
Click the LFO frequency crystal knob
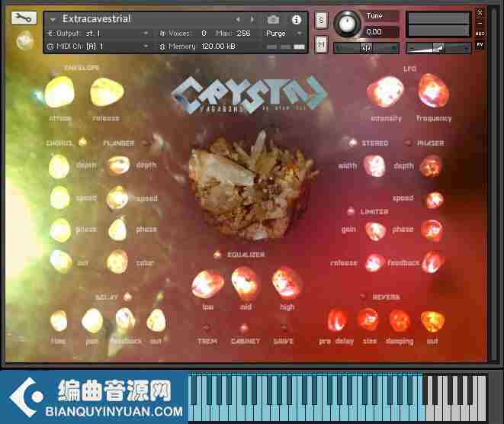[432, 91]
